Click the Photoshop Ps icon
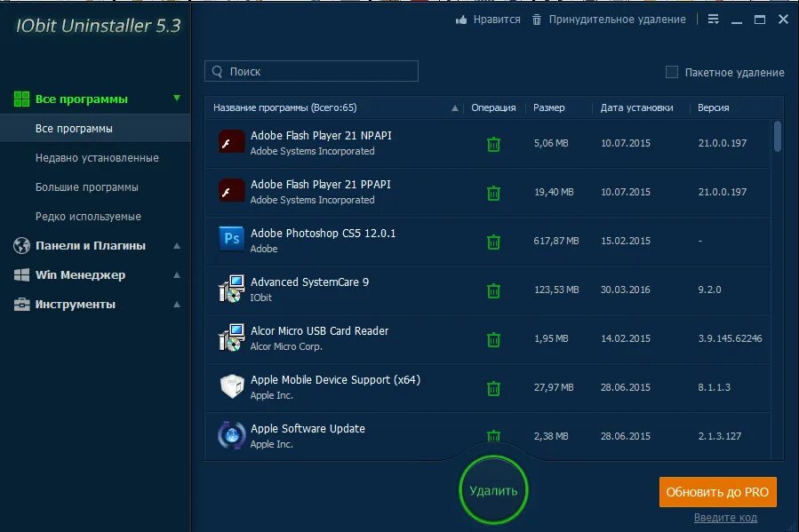Screen dimensions: 799x532 [x=231, y=239]
